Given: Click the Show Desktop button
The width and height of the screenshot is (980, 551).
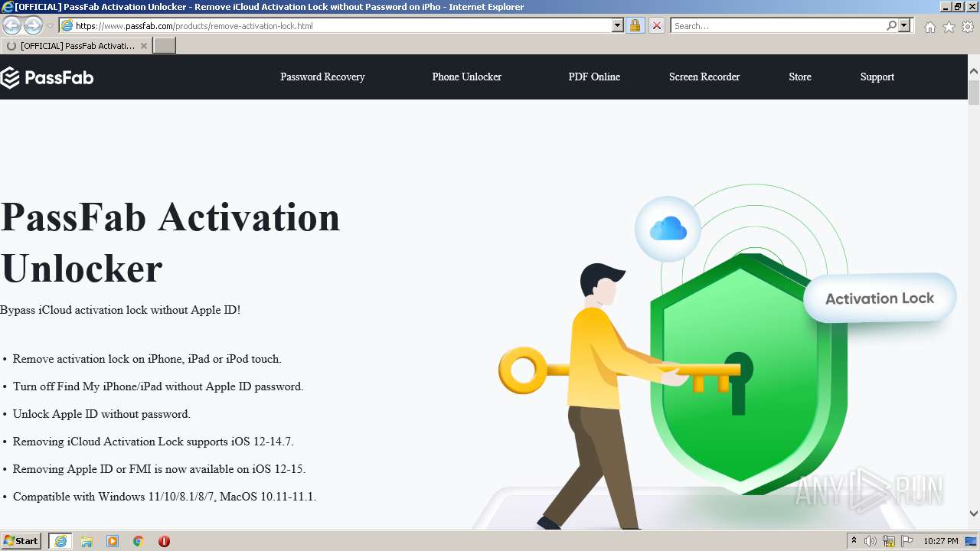Looking at the screenshot, I should (x=971, y=541).
